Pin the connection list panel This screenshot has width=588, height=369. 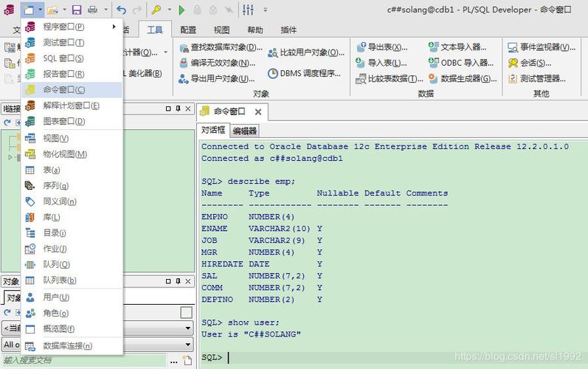point(178,108)
